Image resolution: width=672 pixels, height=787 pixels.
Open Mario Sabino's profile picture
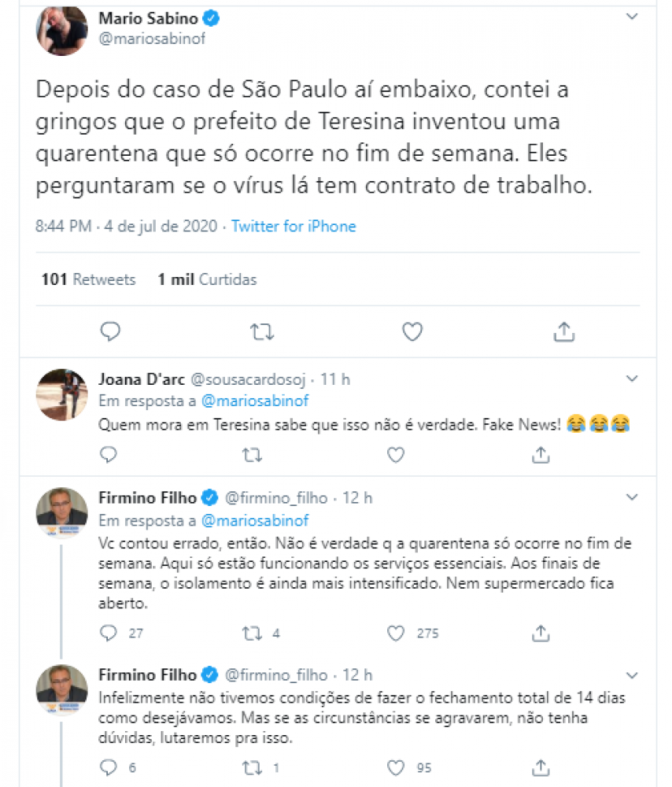(x=61, y=30)
